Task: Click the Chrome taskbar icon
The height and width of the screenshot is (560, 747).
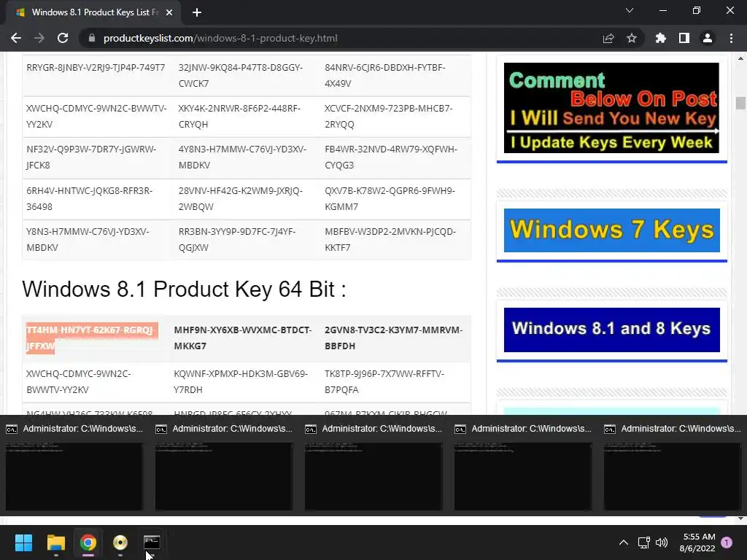Action: pyautogui.click(x=88, y=542)
